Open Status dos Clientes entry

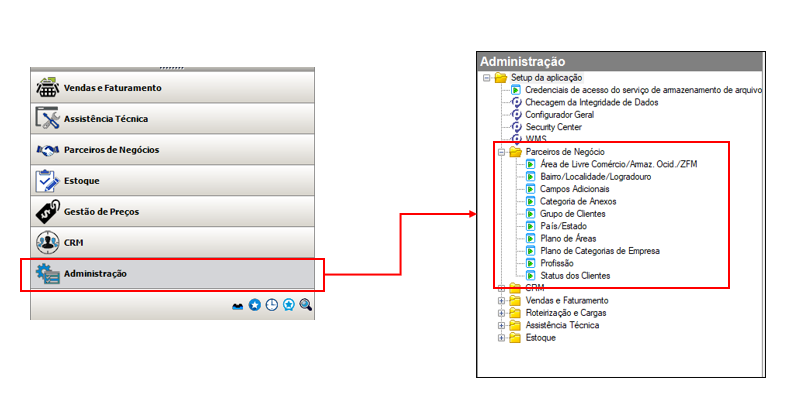tap(574, 275)
